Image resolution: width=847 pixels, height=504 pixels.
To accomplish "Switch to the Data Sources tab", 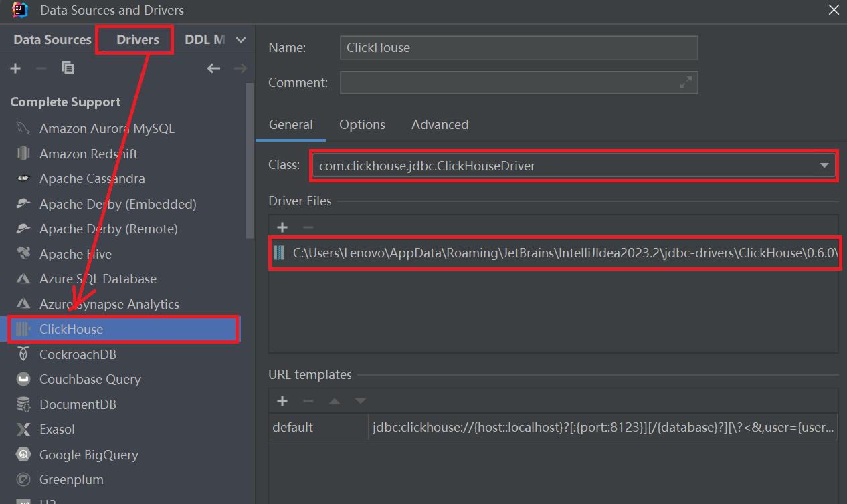I will [52, 40].
